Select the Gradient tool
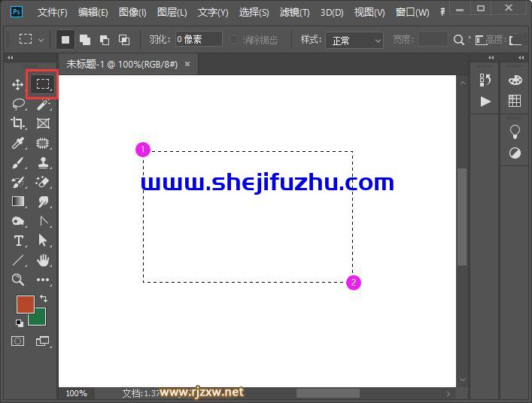Screen dimensions: 532x403 [18, 201]
